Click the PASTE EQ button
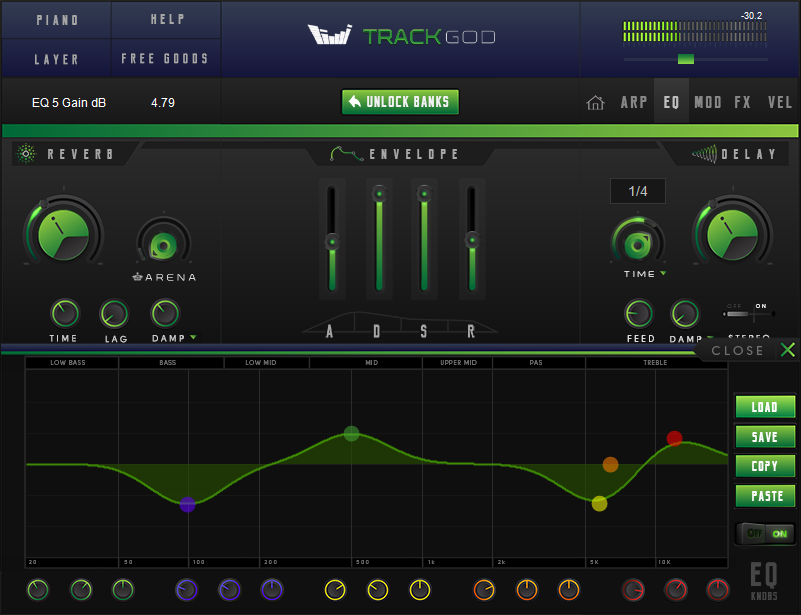Viewport: 801px width, 615px height. 765,495
